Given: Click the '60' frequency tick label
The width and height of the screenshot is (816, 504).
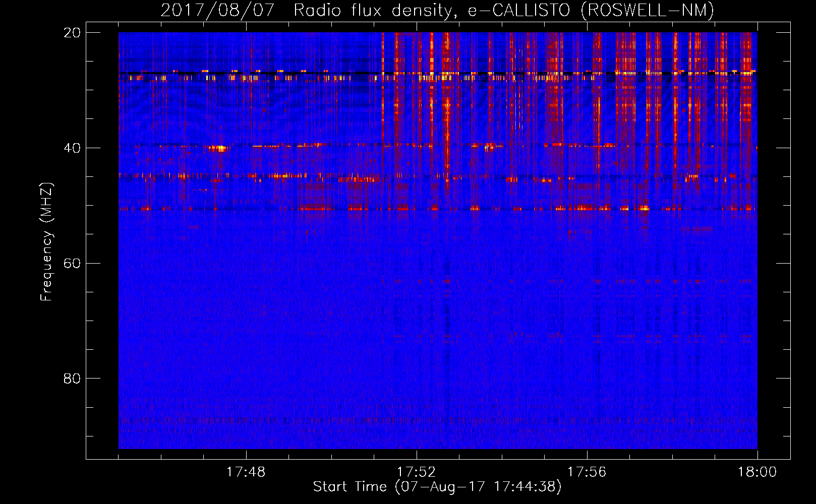Looking at the screenshot, I should pos(72,264).
